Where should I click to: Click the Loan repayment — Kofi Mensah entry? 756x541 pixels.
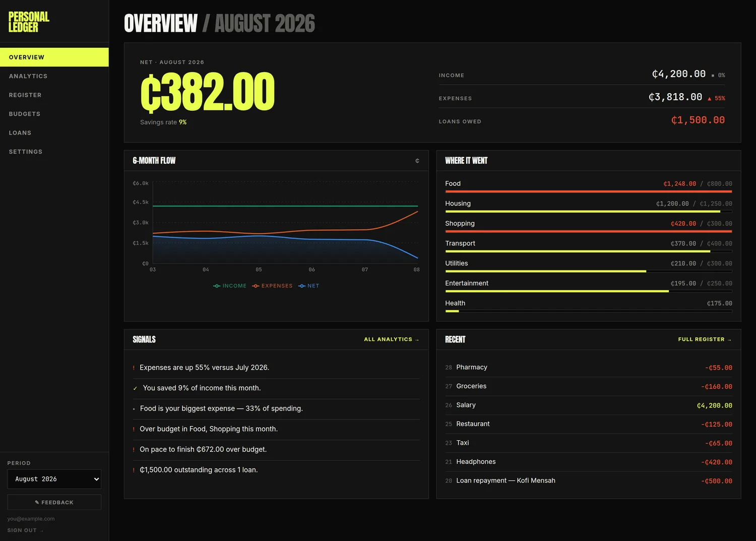(x=589, y=481)
